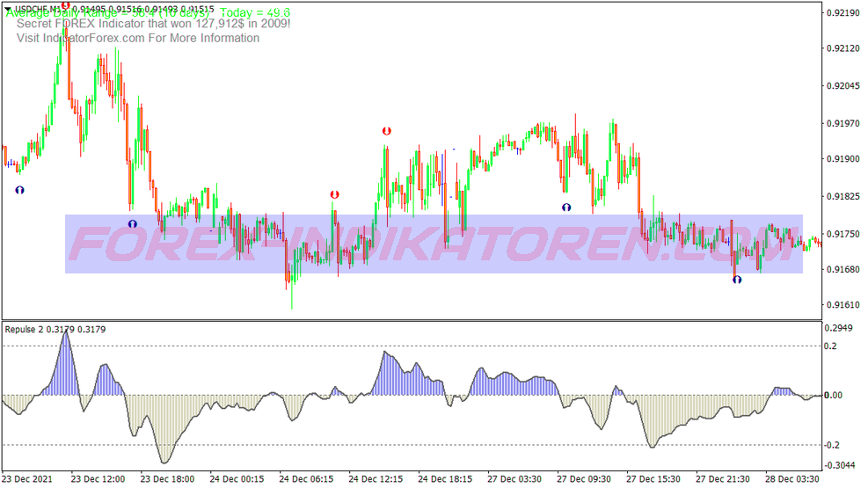Viewport: 868px width, 488px height.
Task: Click the 0.91970 price axis label
Action: [x=843, y=123]
